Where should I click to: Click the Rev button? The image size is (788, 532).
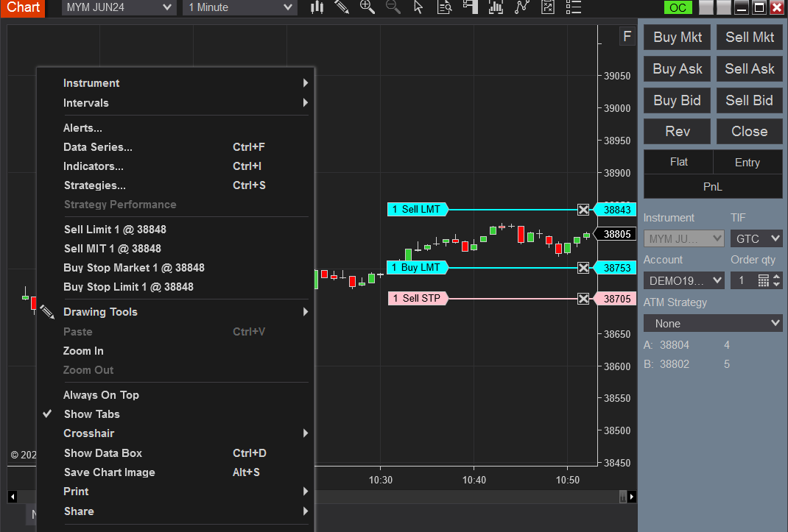(x=678, y=132)
